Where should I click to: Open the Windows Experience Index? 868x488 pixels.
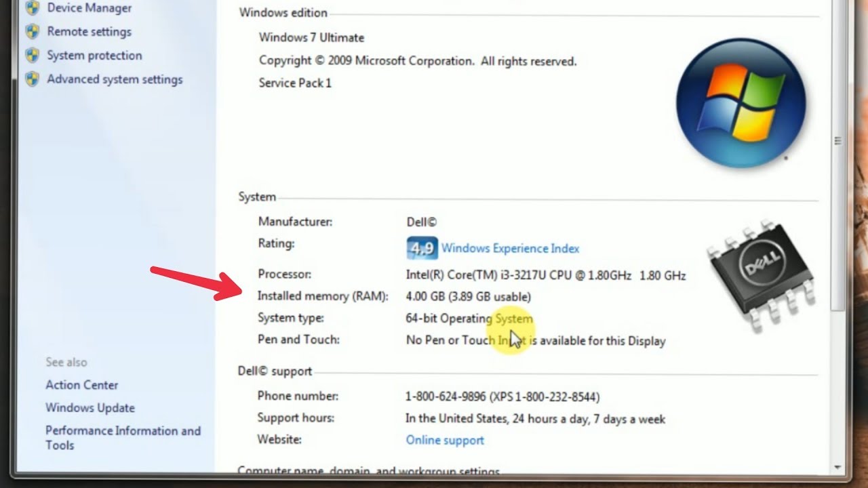coord(511,248)
